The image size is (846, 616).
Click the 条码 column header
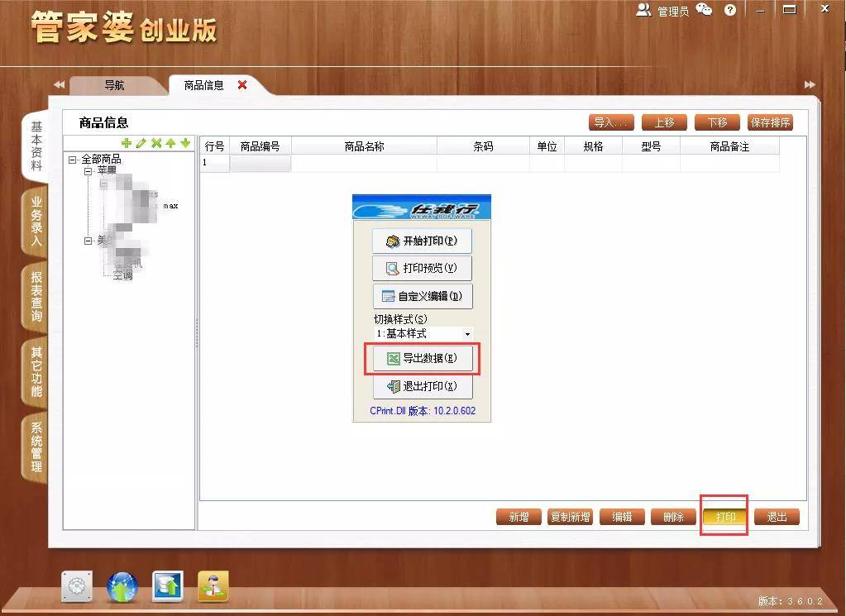coord(484,146)
